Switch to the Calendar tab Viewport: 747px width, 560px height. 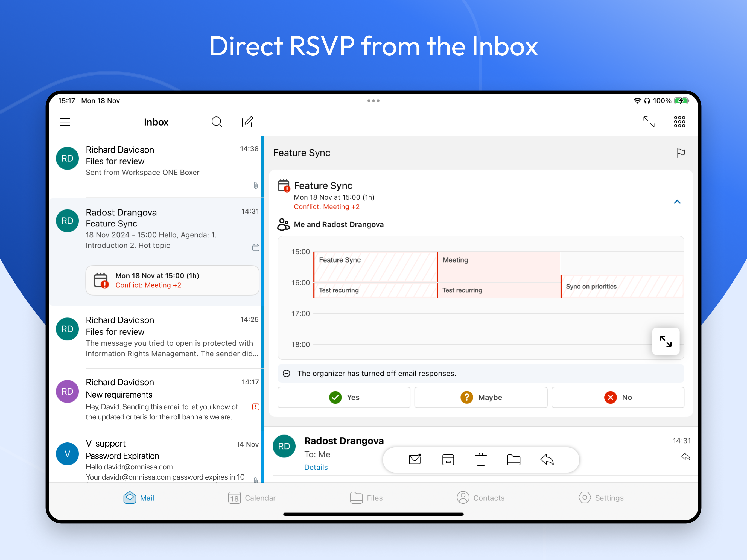click(x=252, y=498)
